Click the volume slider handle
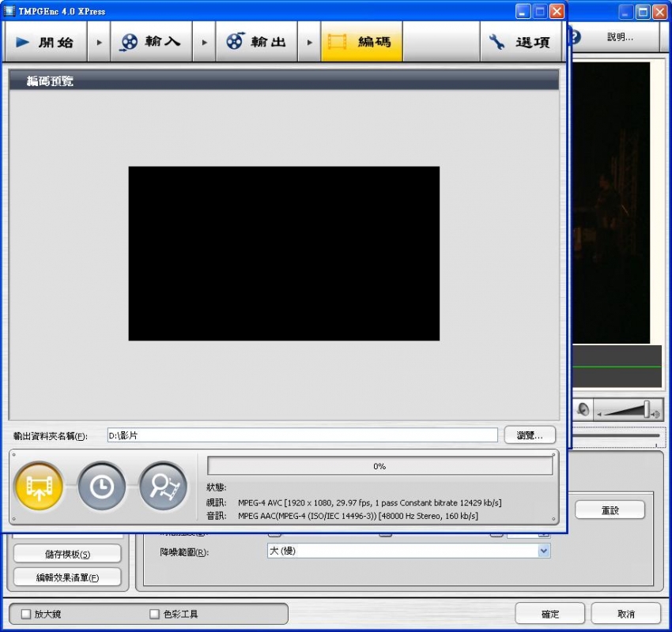The width and height of the screenshot is (672, 632). tap(647, 409)
